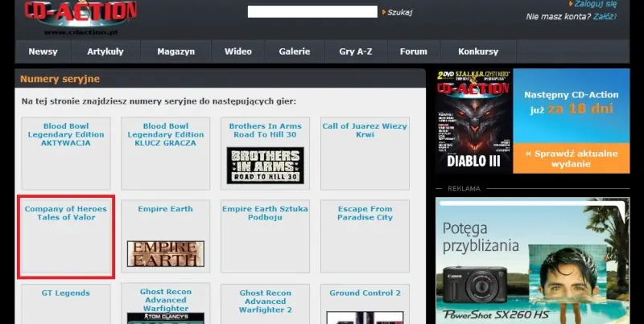Click the Diablo III magazine cover
The image size is (644, 324).
474,121
